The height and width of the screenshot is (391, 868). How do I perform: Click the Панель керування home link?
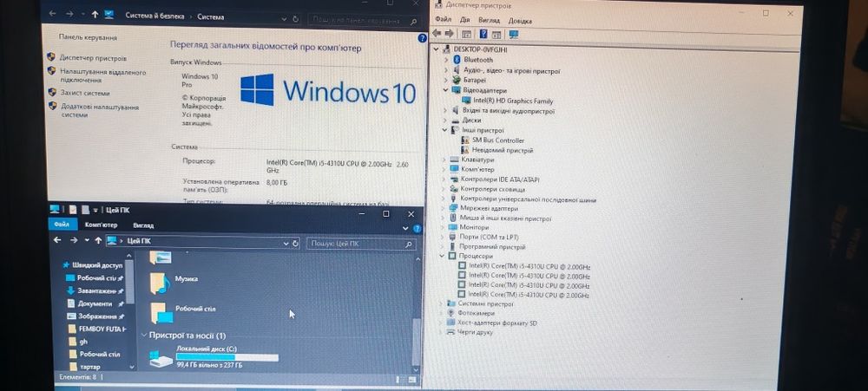coord(88,37)
